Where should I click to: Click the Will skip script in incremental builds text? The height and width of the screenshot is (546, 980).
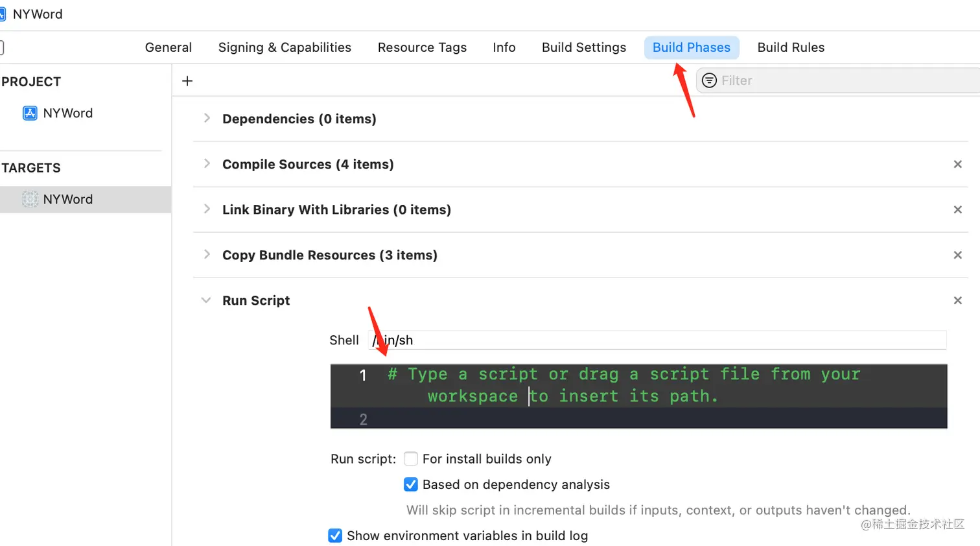(x=659, y=510)
